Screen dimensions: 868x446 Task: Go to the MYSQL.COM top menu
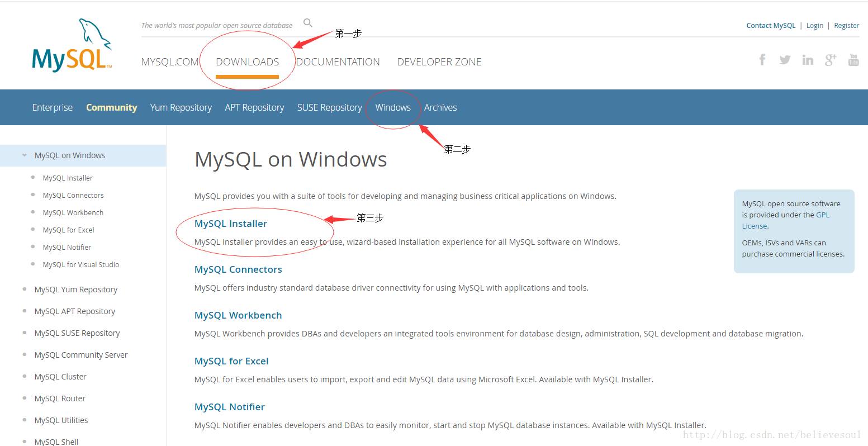pos(170,62)
